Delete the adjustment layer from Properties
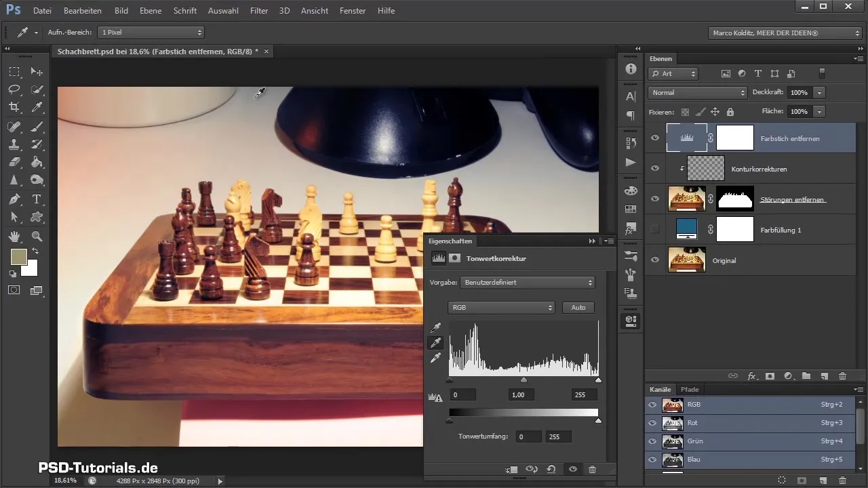The image size is (868, 488). [x=592, y=469]
